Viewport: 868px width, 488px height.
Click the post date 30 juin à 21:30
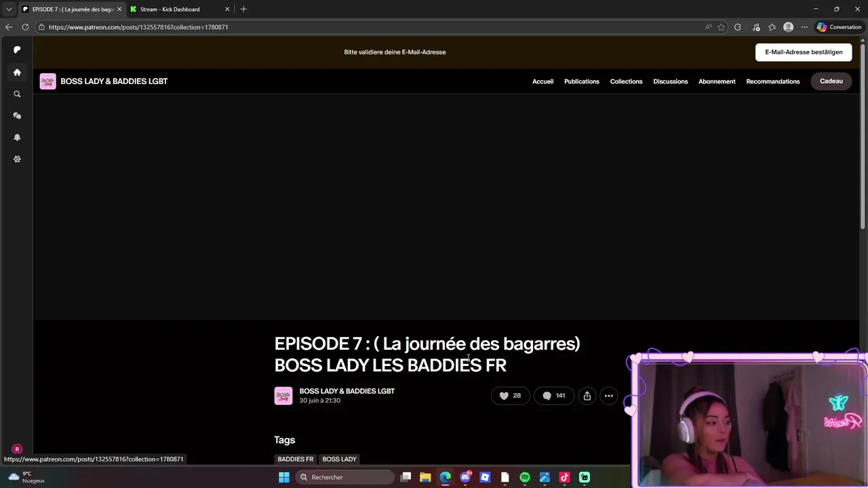[x=320, y=401]
